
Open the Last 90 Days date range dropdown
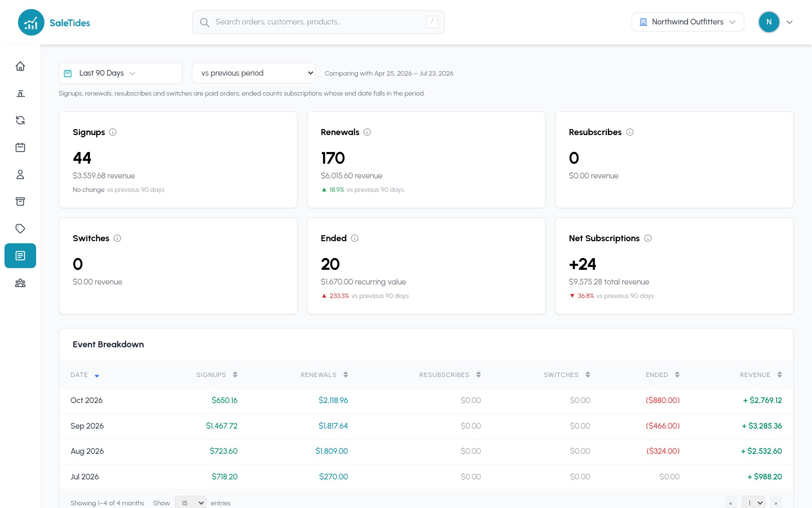(x=121, y=73)
